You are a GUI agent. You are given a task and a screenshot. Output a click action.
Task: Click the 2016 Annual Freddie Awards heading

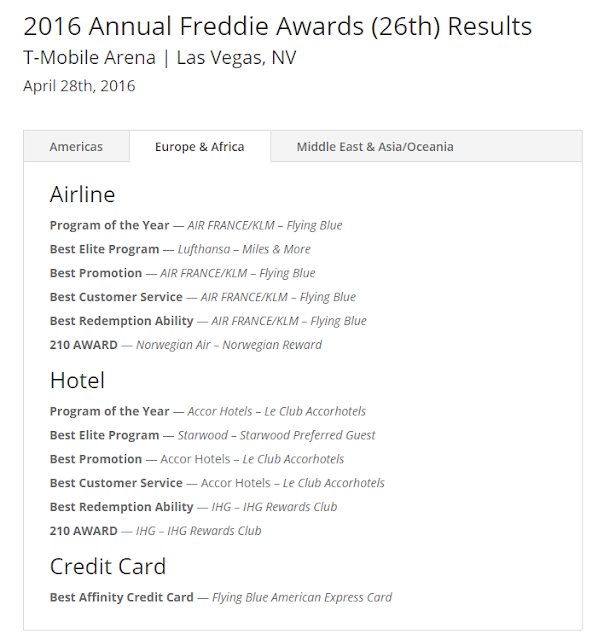tap(278, 26)
